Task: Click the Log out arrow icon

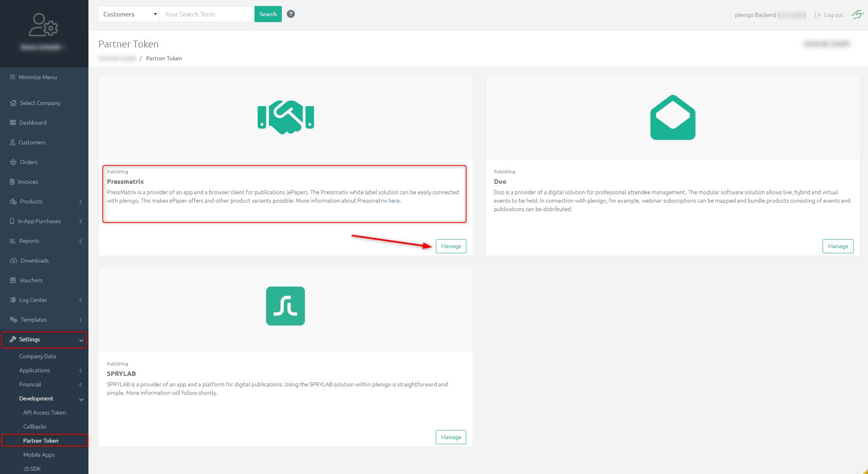Action: 817,15
